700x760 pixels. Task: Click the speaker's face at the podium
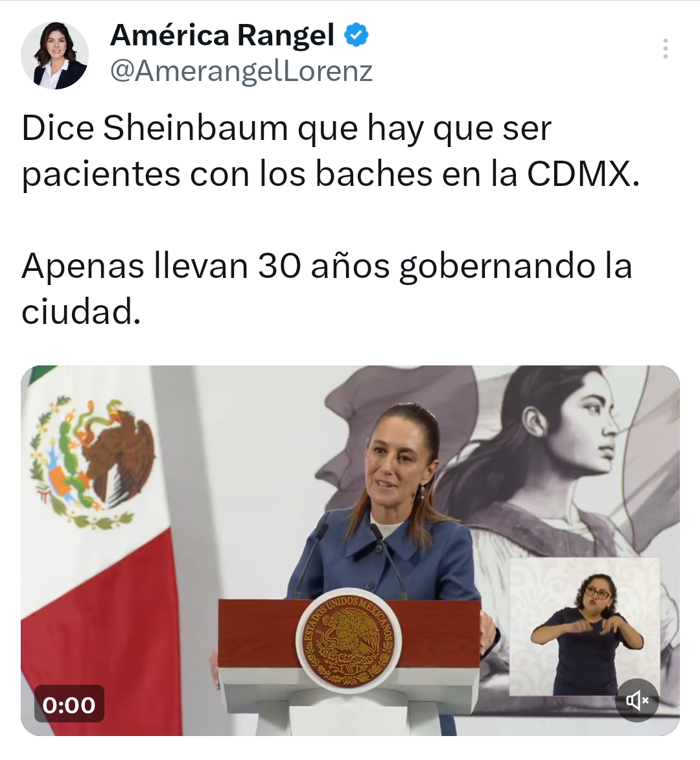[x=400, y=465]
